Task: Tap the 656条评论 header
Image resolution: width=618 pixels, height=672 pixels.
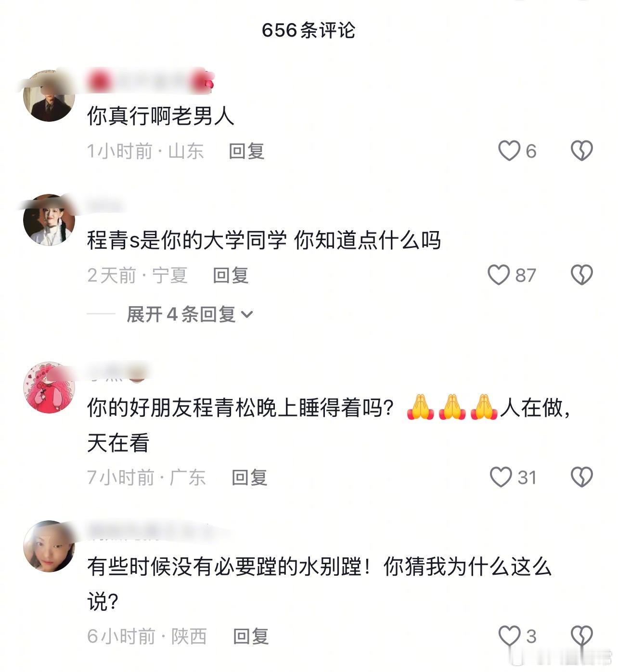Action: click(x=309, y=30)
